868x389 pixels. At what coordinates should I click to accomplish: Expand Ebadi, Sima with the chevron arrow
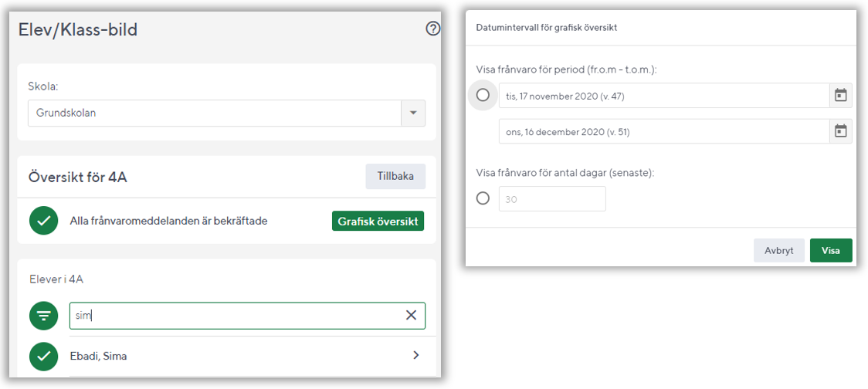coord(416,356)
